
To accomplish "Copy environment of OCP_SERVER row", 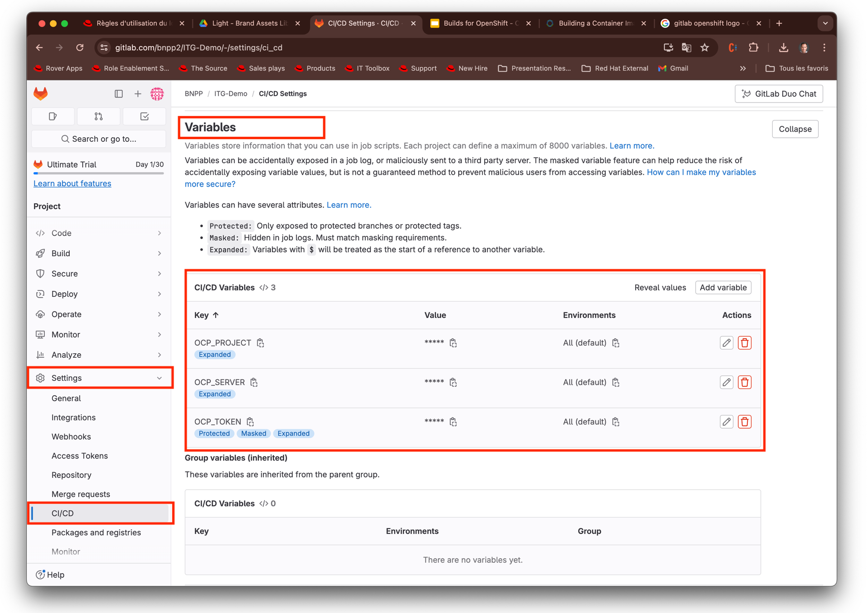I will coord(616,382).
